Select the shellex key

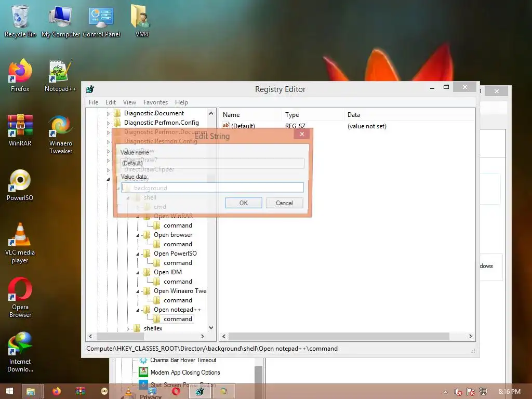153,328
